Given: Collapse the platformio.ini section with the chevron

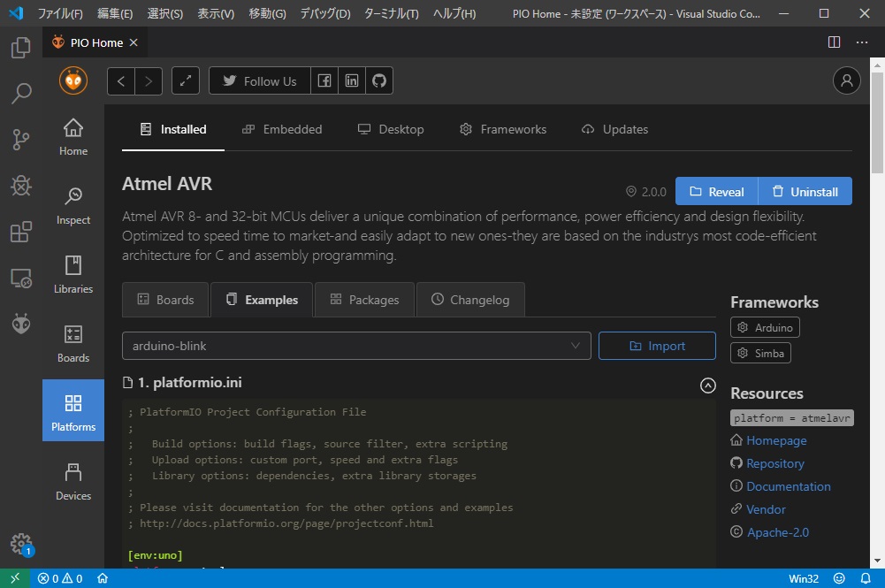Looking at the screenshot, I should [708, 386].
